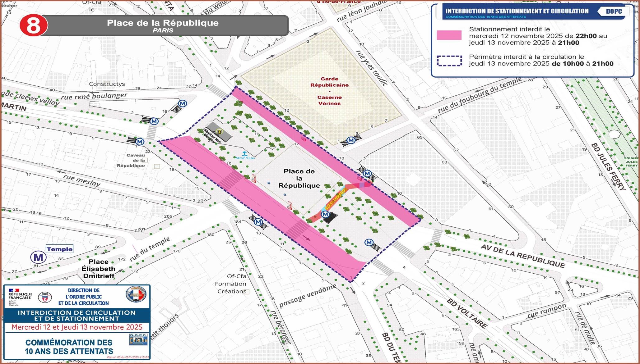Click the Interdiction de Stationnement et Circulation header
This screenshot has width=640, height=364.
coord(517,11)
